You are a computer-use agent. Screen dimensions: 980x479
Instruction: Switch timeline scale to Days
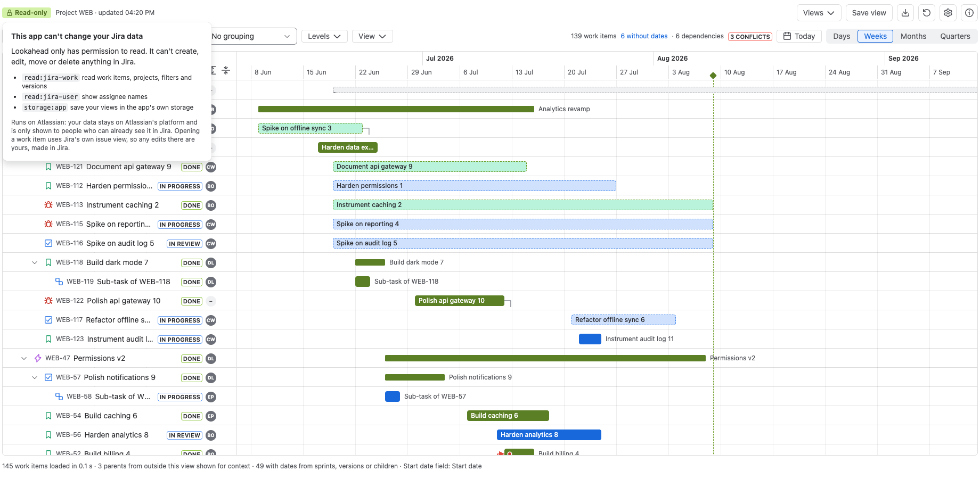pyautogui.click(x=842, y=36)
